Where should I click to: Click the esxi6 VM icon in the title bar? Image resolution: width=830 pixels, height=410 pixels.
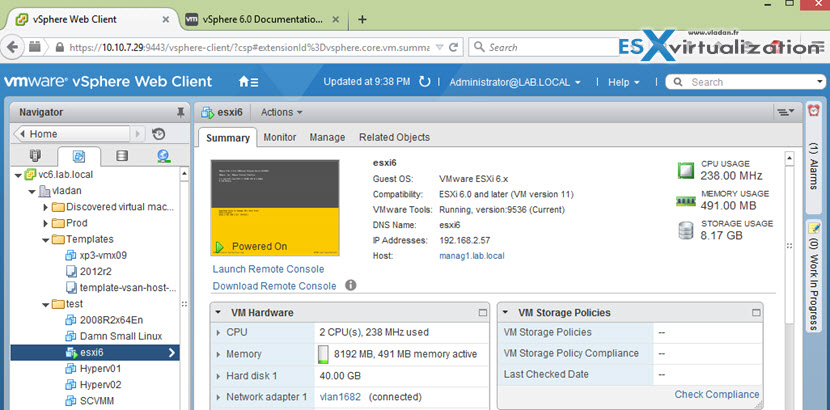tap(208, 112)
